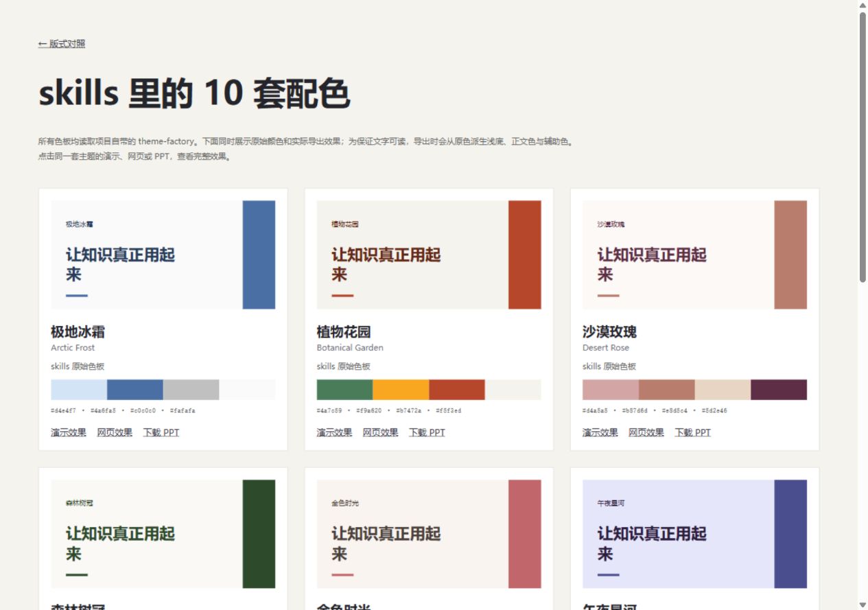
Task: Go back via the 版式对照 link
Action: coord(62,44)
